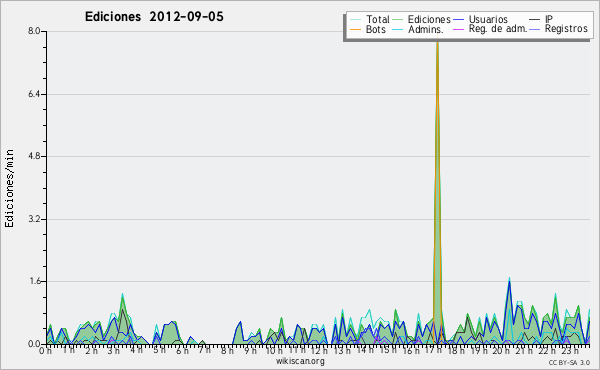Viewport: 600px width, 370px height.
Task: Click the '20 h' x-axis tick label
Action: [x=501, y=351]
